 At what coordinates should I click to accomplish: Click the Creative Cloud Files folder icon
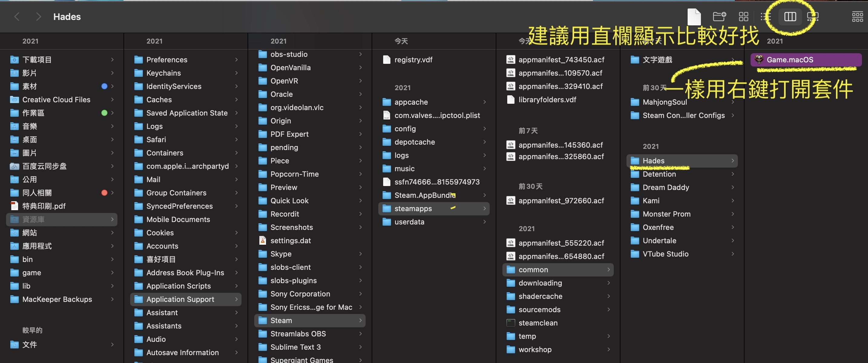(14, 100)
